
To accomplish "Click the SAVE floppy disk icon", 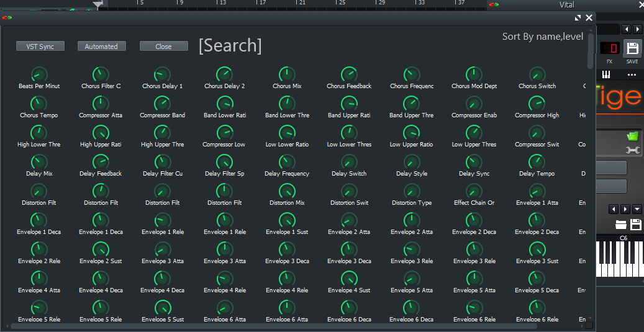I will (632, 49).
